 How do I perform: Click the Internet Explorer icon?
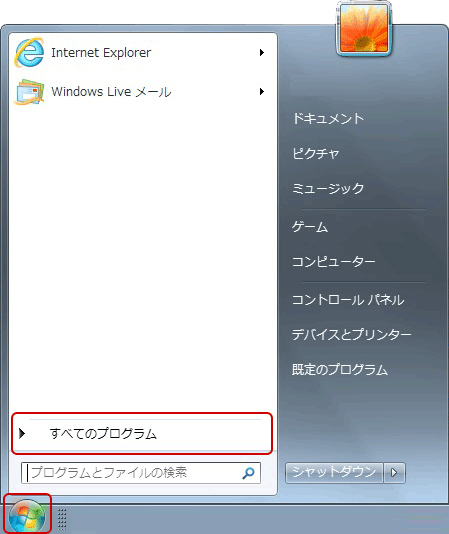coord(29,52)
